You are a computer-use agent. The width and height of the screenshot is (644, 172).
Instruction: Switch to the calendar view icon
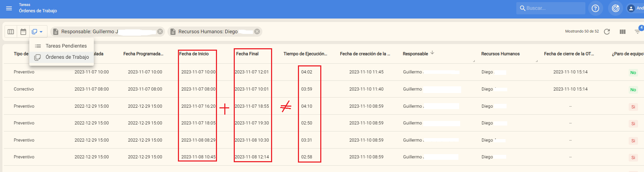pyautogui.click(x=23, y=32)
